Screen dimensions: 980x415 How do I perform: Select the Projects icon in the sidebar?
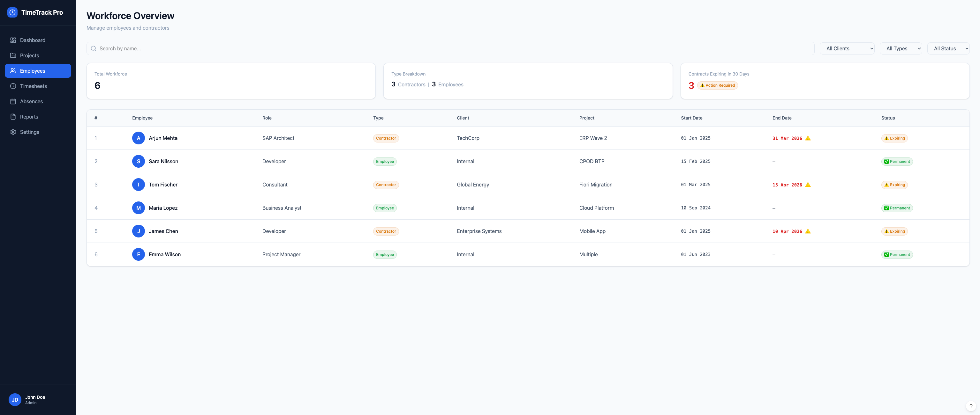tap(13, 55)
